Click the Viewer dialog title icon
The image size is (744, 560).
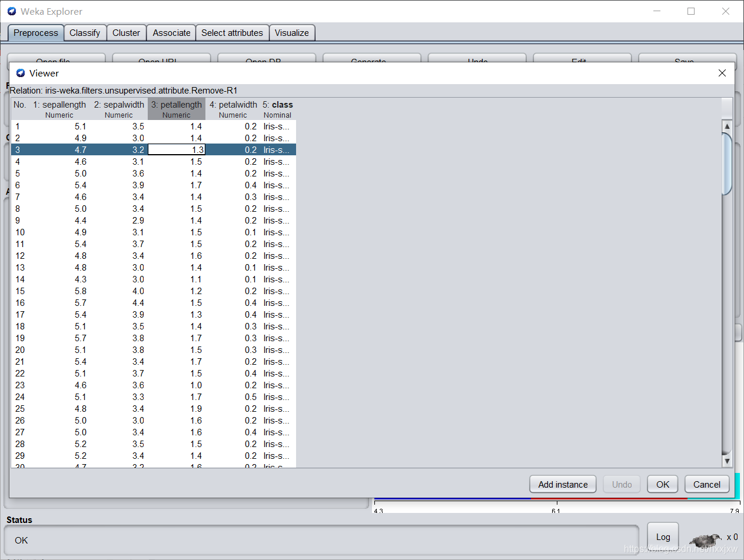tap(21, 73)
